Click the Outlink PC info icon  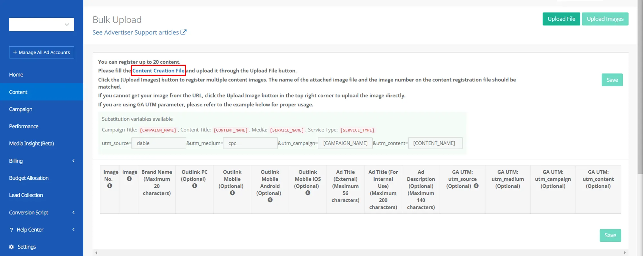194,186
